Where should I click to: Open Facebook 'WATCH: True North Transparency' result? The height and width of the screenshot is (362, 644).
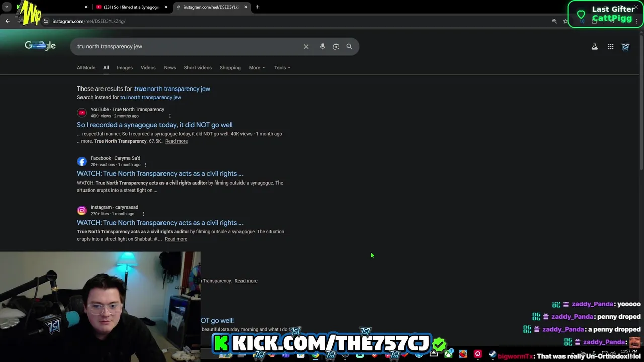click(x=160, y=174)
